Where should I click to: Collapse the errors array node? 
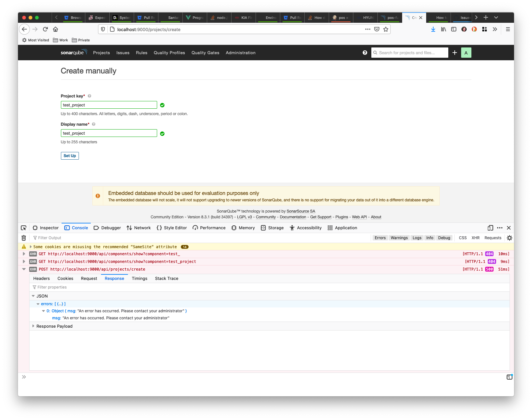[x=38, y=304]
